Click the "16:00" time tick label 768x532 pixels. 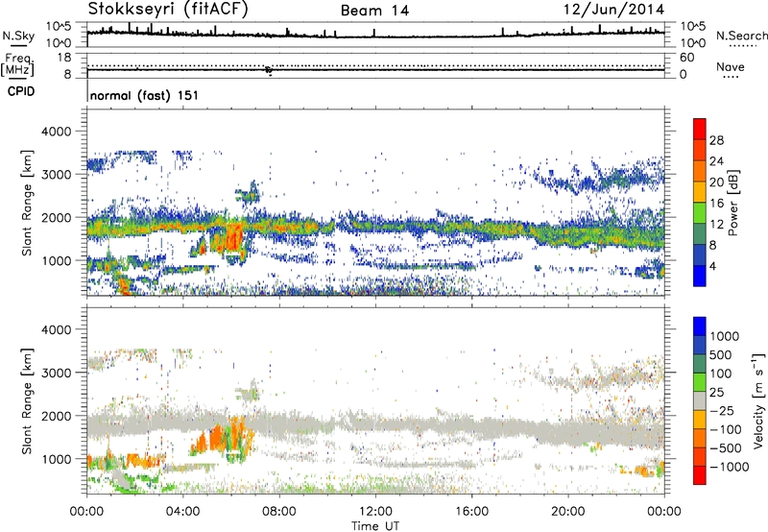coord(471,512)
